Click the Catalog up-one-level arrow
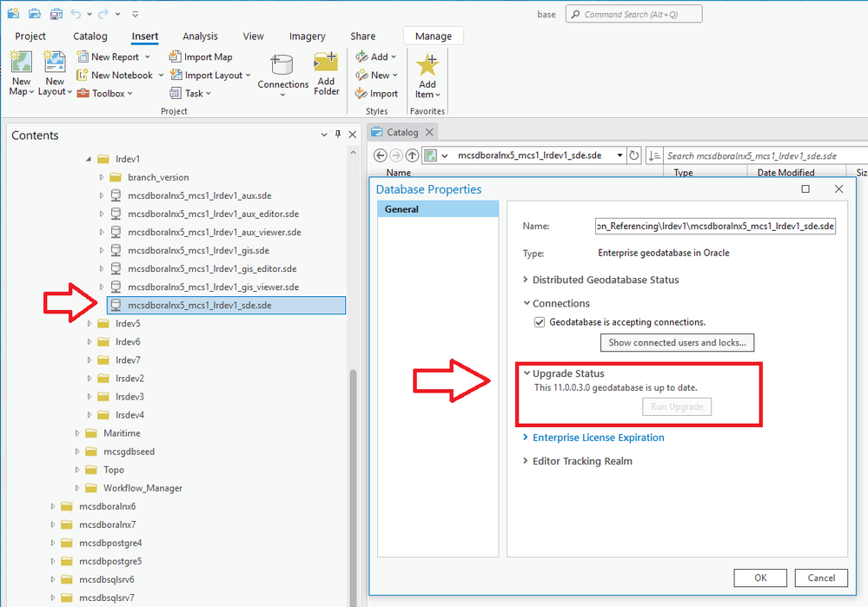Image resolution: width=868 pixels, height=607 pixels. (x=412, y=155)
